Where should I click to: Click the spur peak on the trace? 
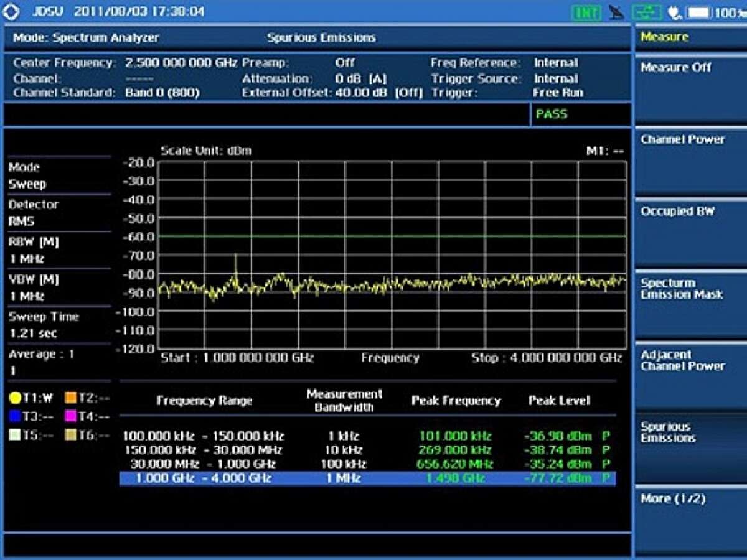(235, 256)
